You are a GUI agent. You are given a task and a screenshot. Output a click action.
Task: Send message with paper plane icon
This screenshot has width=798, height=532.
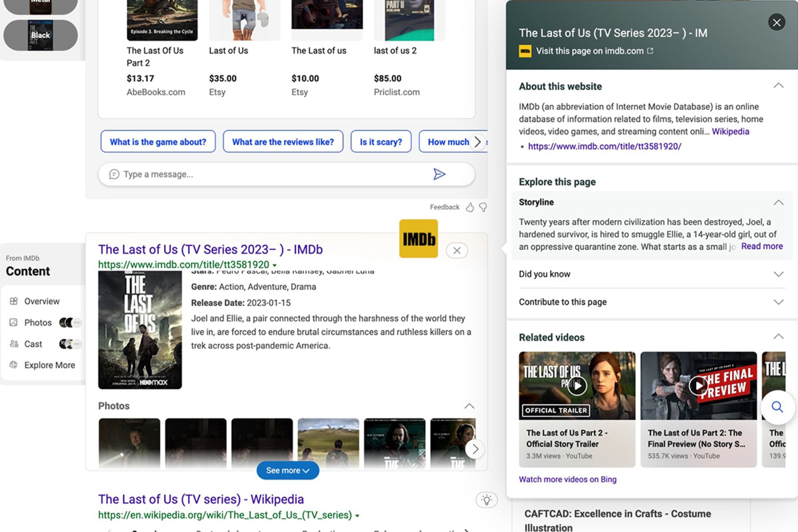pyautogui.click(x=439, y=174)
